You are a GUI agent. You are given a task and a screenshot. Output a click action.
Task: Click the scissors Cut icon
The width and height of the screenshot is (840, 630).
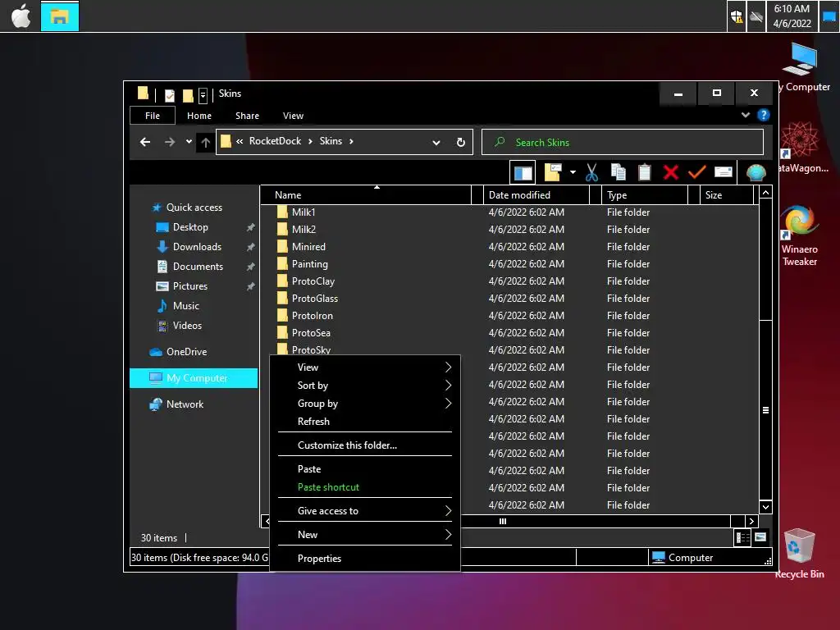(x=591, y=172)
